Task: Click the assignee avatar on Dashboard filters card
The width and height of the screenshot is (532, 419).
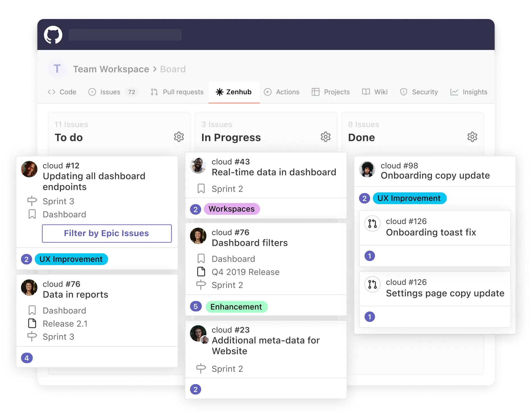Action: [198, 236]
